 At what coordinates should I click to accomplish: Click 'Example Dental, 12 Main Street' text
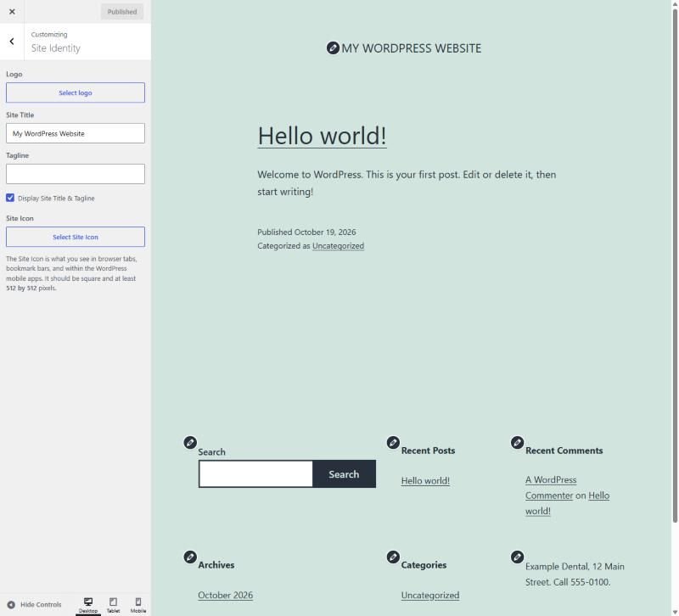[x=575, y=574]
